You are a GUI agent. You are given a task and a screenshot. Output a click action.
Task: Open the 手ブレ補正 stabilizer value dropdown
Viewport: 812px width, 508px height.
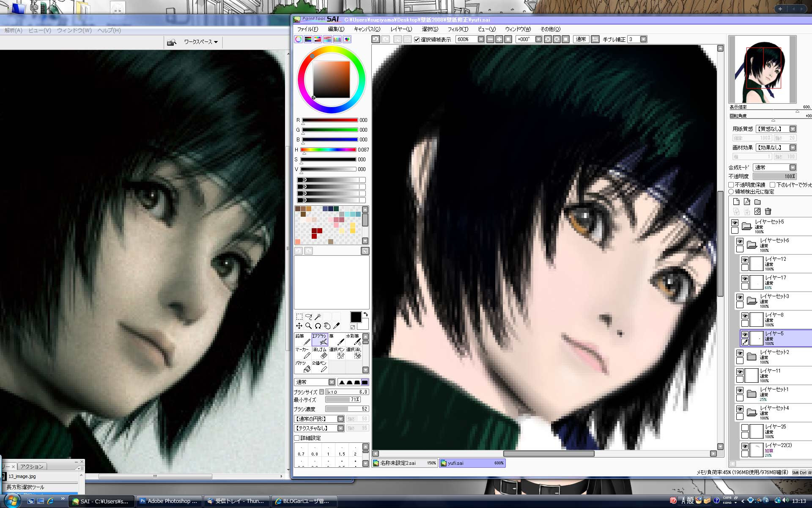[x=644, y=39]
